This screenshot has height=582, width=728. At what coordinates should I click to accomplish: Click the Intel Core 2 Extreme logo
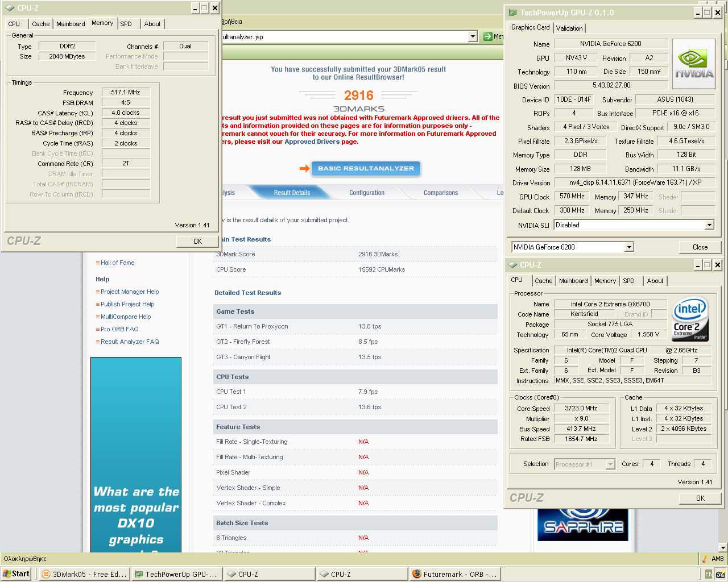coord(690,319)
